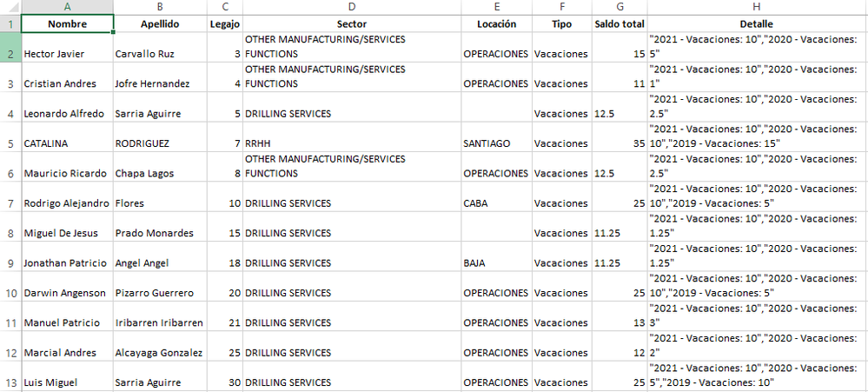Select row 13 header

coord(10,376)
